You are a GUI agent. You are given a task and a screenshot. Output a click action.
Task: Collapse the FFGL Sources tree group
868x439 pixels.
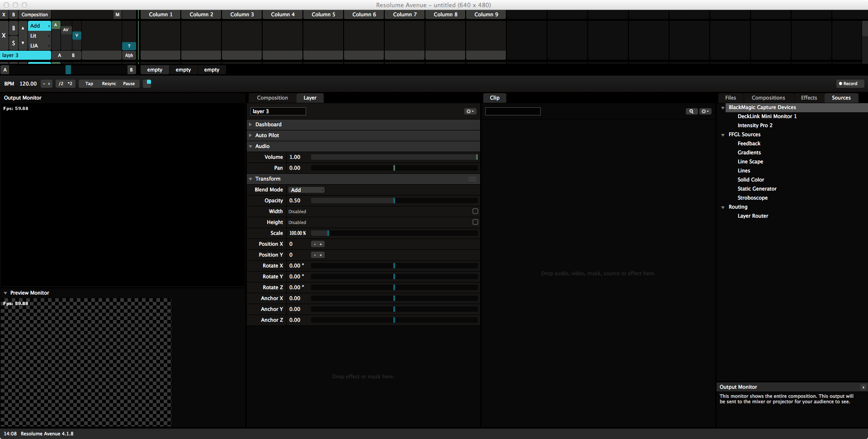[x=723, y=135]
